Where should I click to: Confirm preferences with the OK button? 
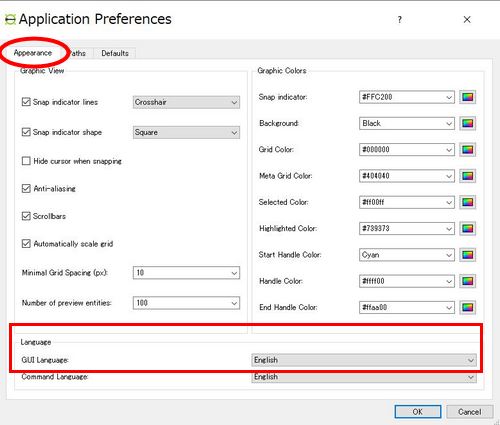418,412
